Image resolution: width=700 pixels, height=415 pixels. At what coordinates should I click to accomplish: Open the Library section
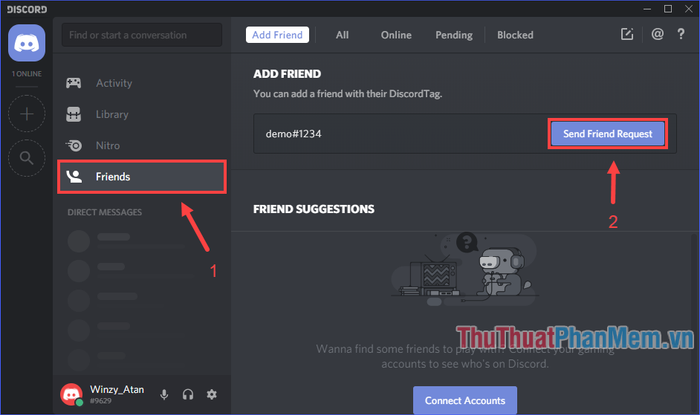(112, 114)
